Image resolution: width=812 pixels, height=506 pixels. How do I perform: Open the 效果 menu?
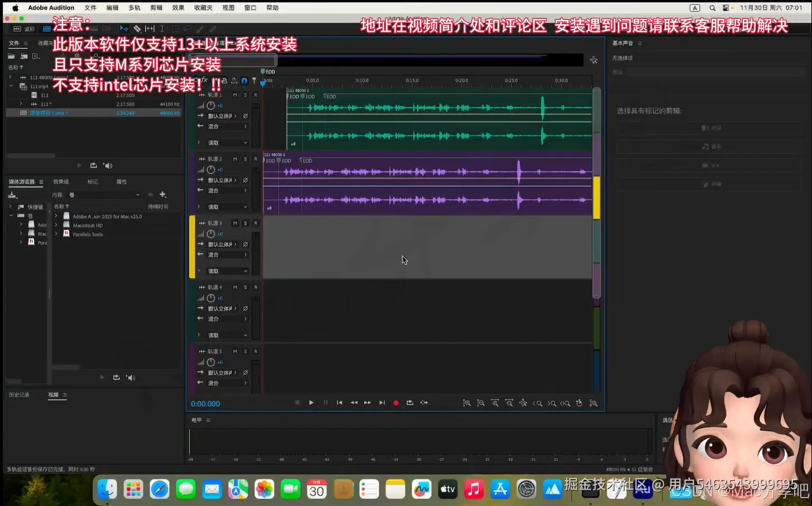tap(178, 8)
